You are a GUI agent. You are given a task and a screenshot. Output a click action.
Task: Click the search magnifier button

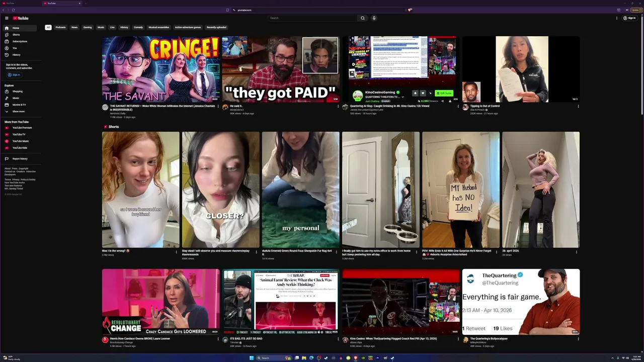pyautogui.click(x=362, y=18)
